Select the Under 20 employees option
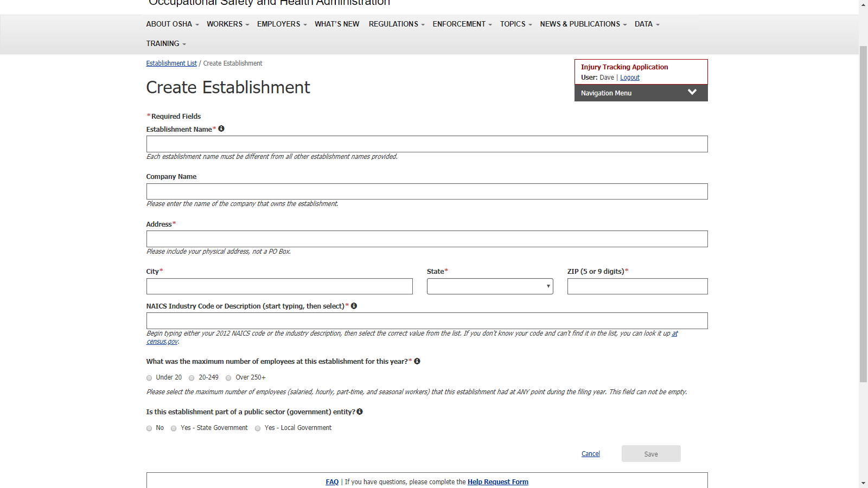868x488 pixels. pyautogui.click(x=149, y=378)
